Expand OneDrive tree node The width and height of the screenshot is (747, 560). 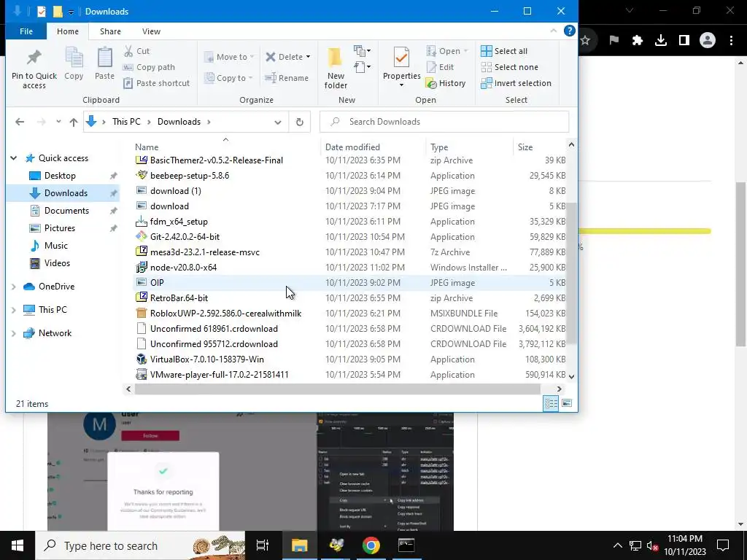(x=14, y=287)
